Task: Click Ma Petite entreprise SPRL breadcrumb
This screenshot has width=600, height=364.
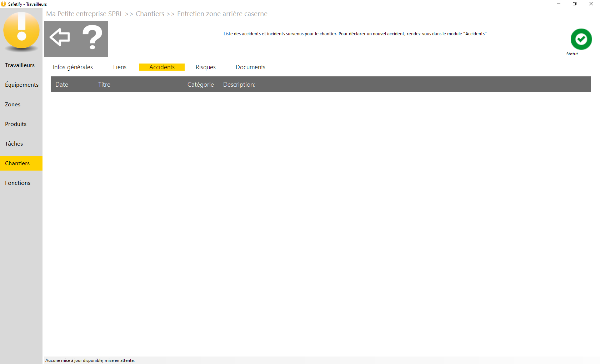Action: [85, 14]
